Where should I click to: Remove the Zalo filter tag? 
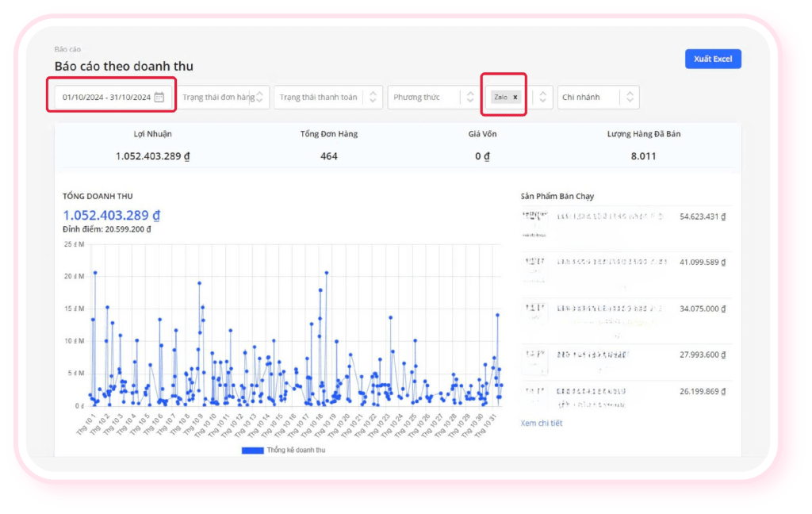coord(515,98)
